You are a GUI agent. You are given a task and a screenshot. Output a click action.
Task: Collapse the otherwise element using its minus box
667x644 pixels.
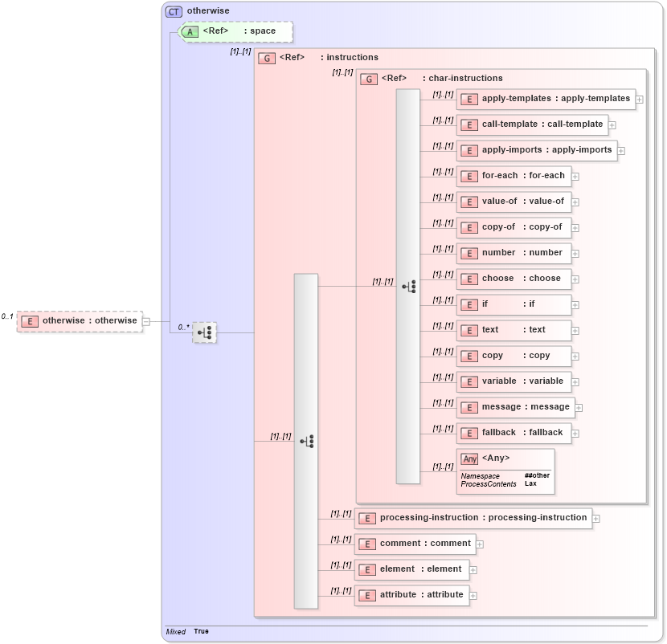pyautogui.click(x=145, y=320)
